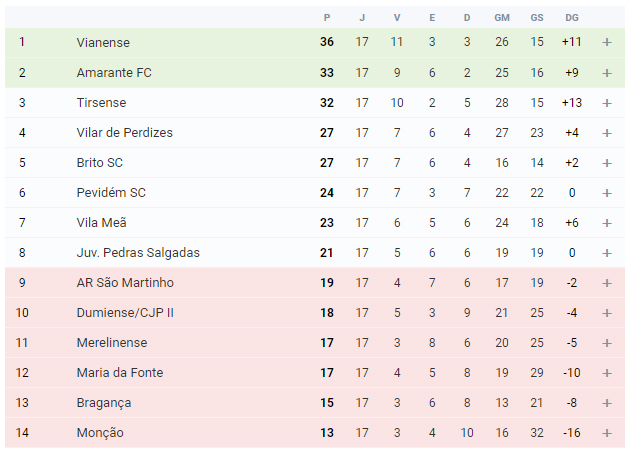Open Tirsense team link

point(101,102)
